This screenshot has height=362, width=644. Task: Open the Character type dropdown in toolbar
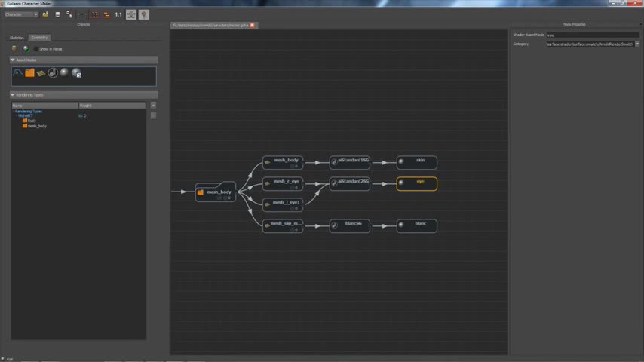21,14
